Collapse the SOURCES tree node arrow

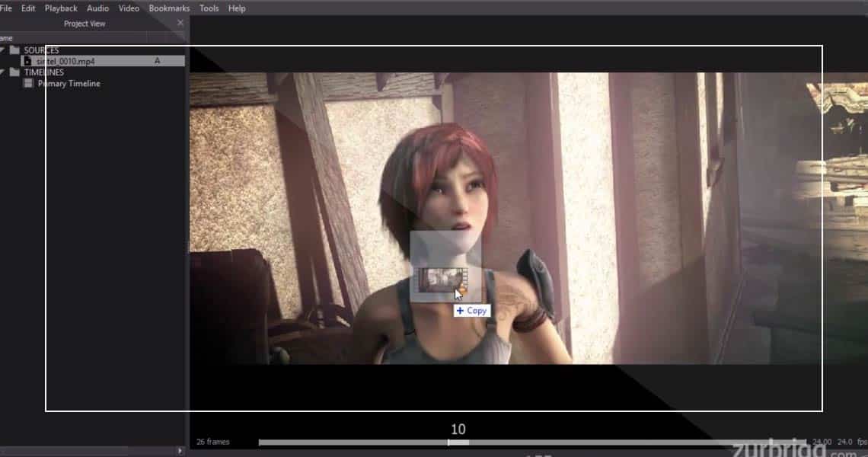click(x=2, y=50)
